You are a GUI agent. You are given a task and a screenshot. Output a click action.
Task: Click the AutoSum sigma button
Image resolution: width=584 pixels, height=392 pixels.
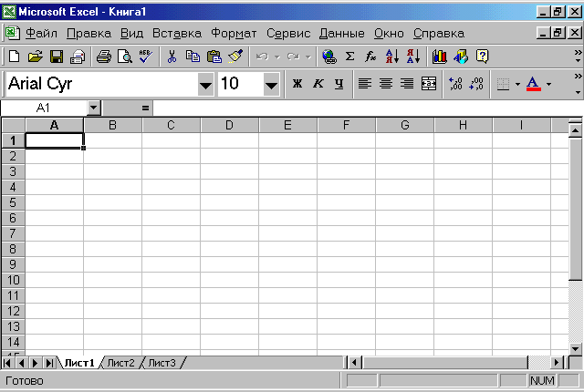(349, 57)
